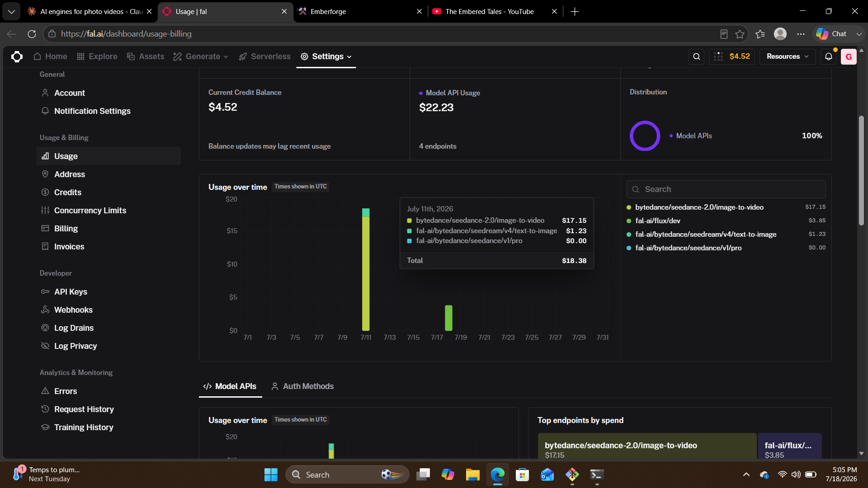The image size is (868, 488).
Task: Expand the Generate menu
Action: 201,56
